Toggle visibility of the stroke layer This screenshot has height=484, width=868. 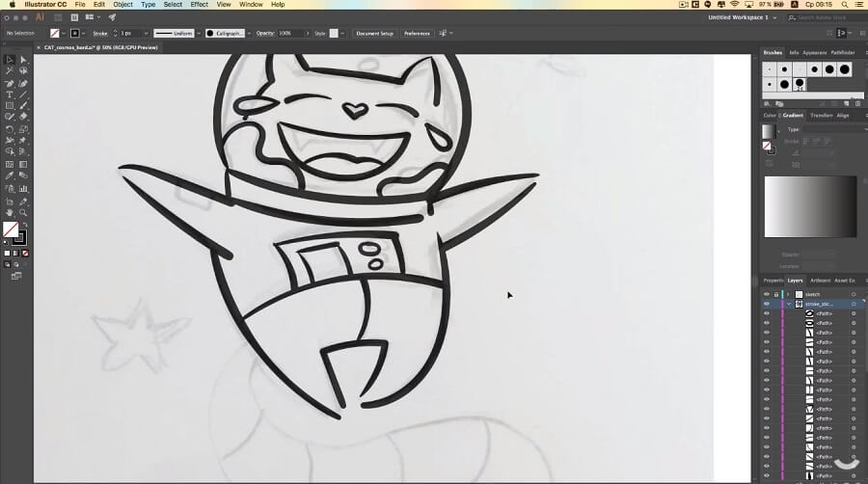[x=767, y=304]
